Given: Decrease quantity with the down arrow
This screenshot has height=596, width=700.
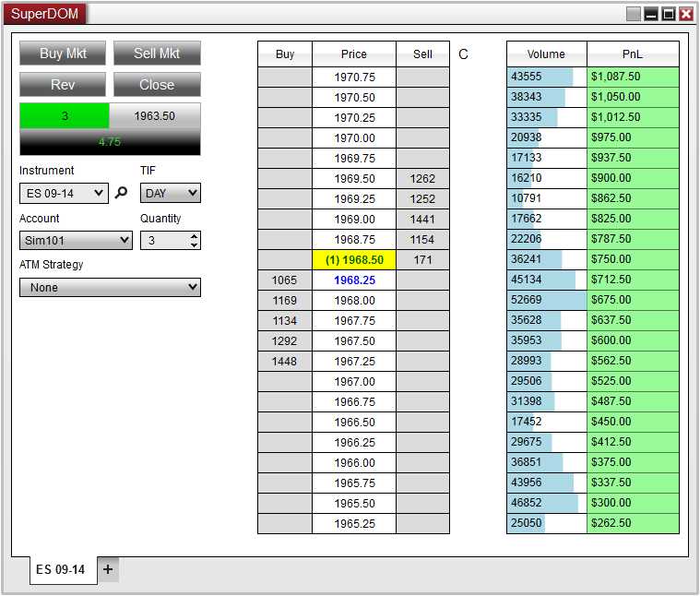Looking at the screenshot, I should (x=193, y=244).
